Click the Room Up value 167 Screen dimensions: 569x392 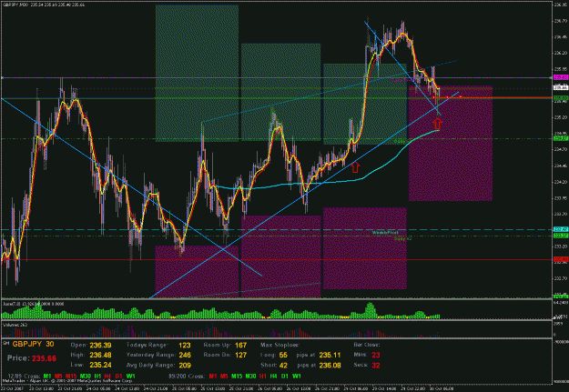pyautogui.click(x=241, y=346)
